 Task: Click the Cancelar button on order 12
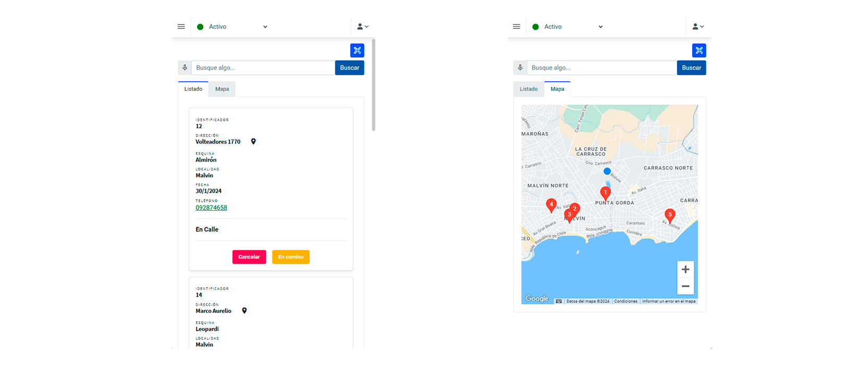[249, 257]
